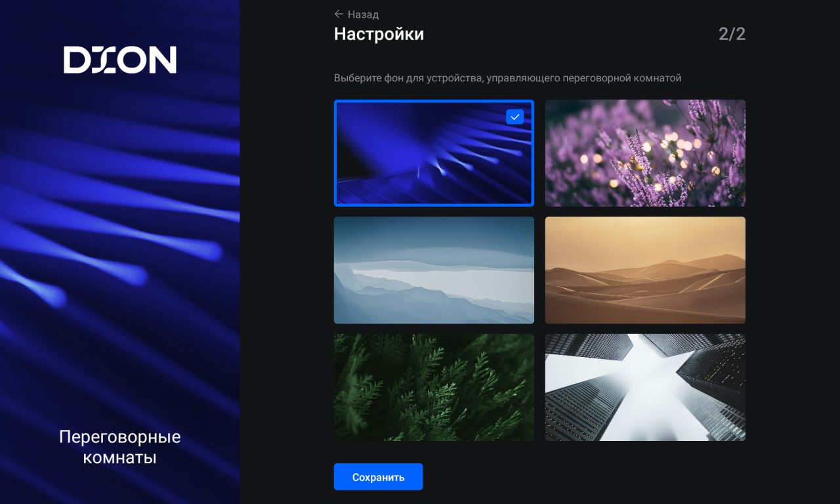Click the Настройки page heading

click(x=379, y=34)
